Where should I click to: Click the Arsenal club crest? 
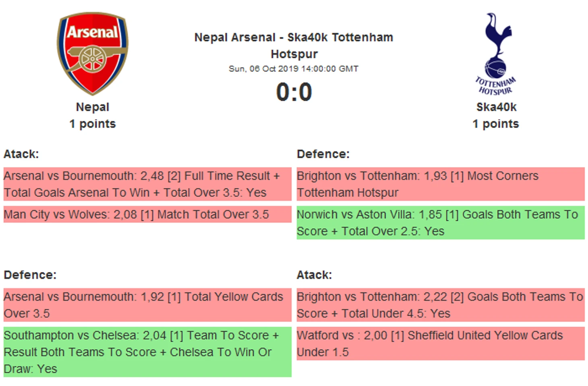click(x=93, y=53)
